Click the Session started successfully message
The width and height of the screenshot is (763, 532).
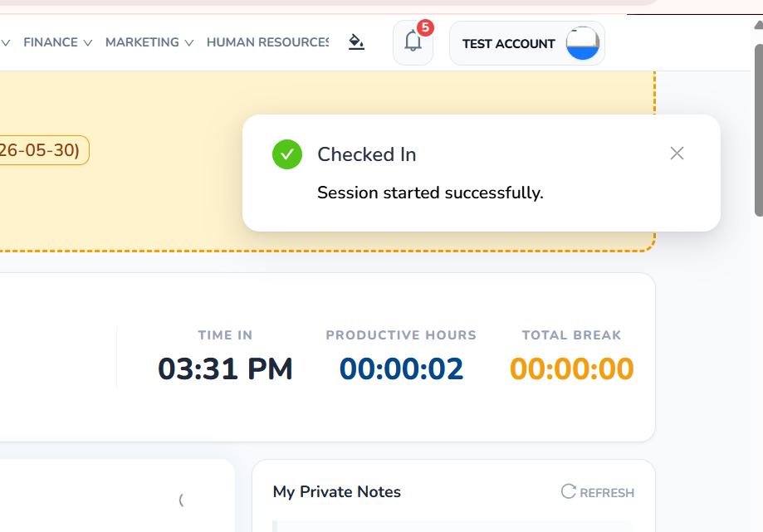[x=430, y=193]
